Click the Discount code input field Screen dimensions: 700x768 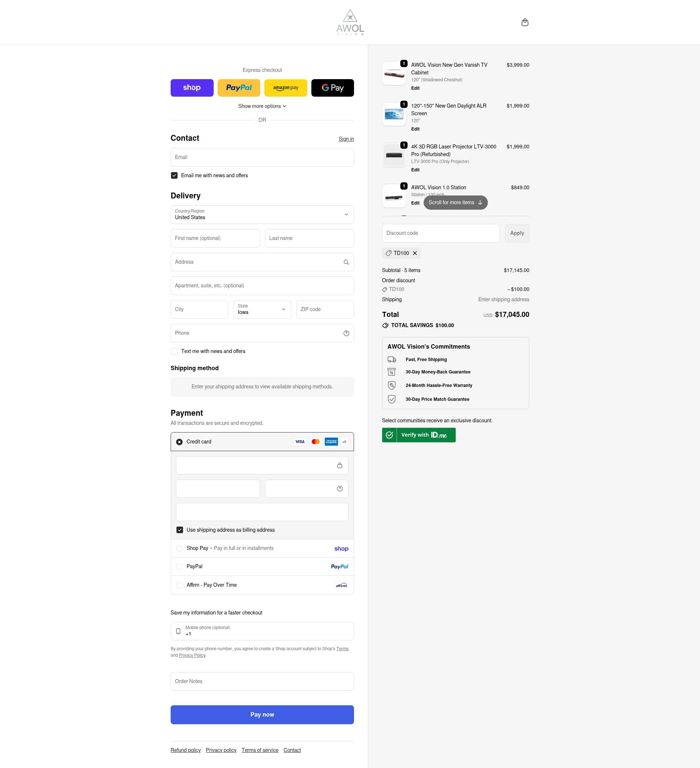(440, 233)
